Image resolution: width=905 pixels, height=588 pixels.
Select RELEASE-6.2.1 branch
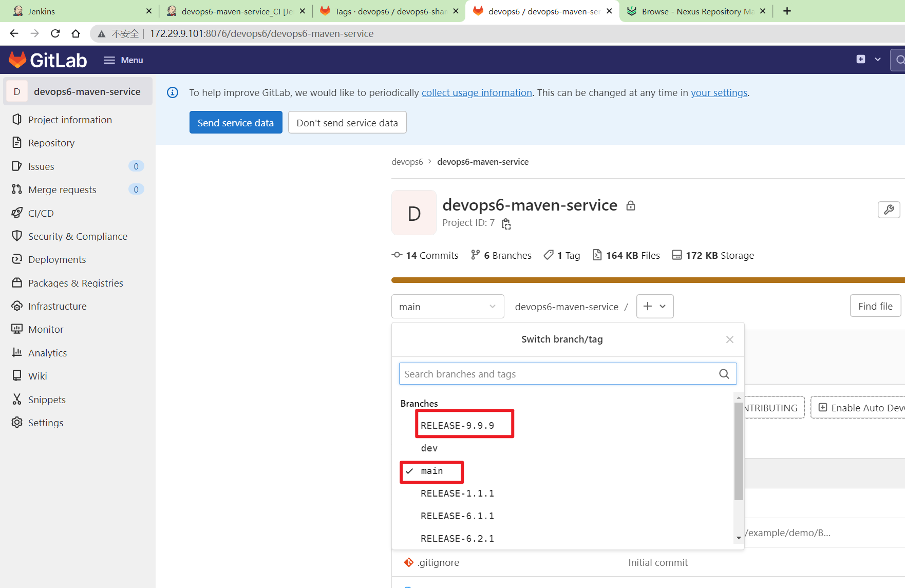pos(458,539)
